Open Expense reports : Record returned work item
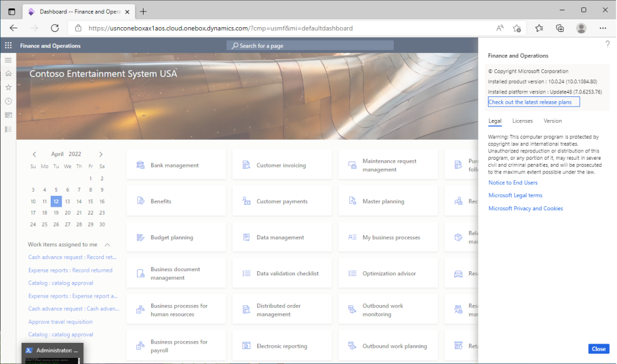Viewport: 617px width, 364px height. 71,271
